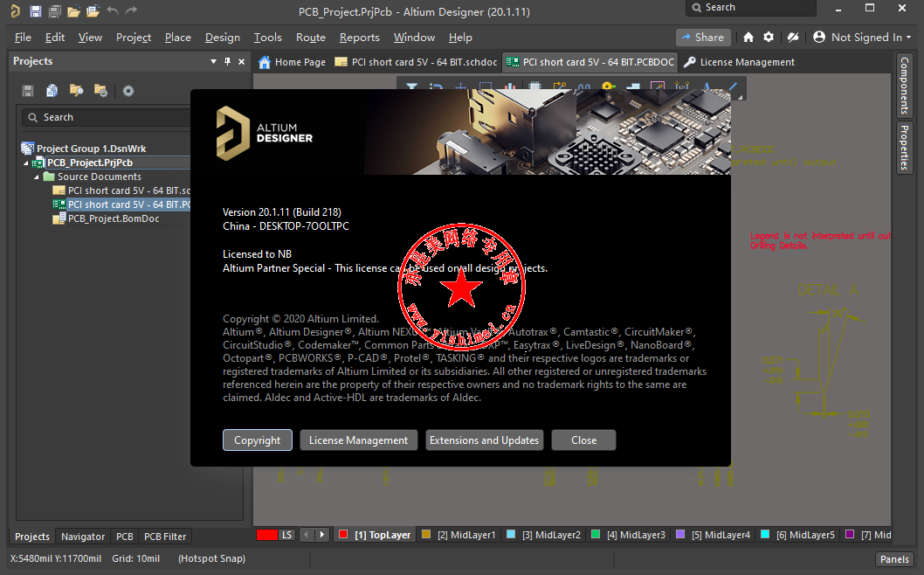Close the About dialog with Close button
Viewport: 924px width, 575px height.
pos(583,440)
